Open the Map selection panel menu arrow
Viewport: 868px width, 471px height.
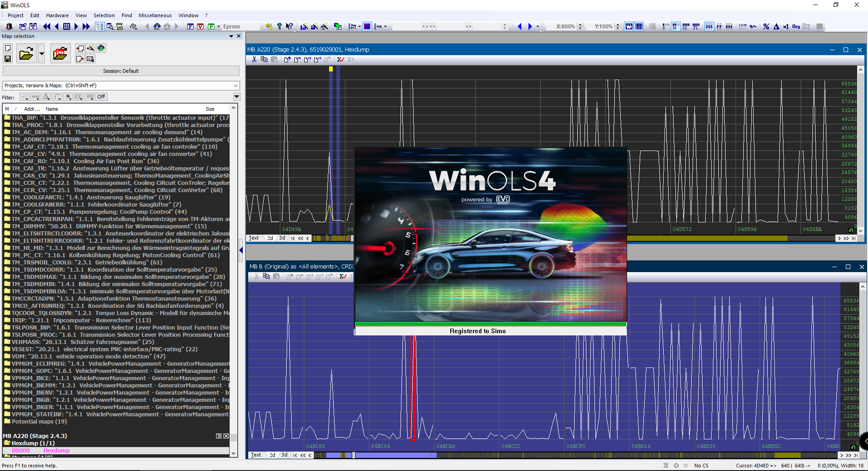point(231,36)
